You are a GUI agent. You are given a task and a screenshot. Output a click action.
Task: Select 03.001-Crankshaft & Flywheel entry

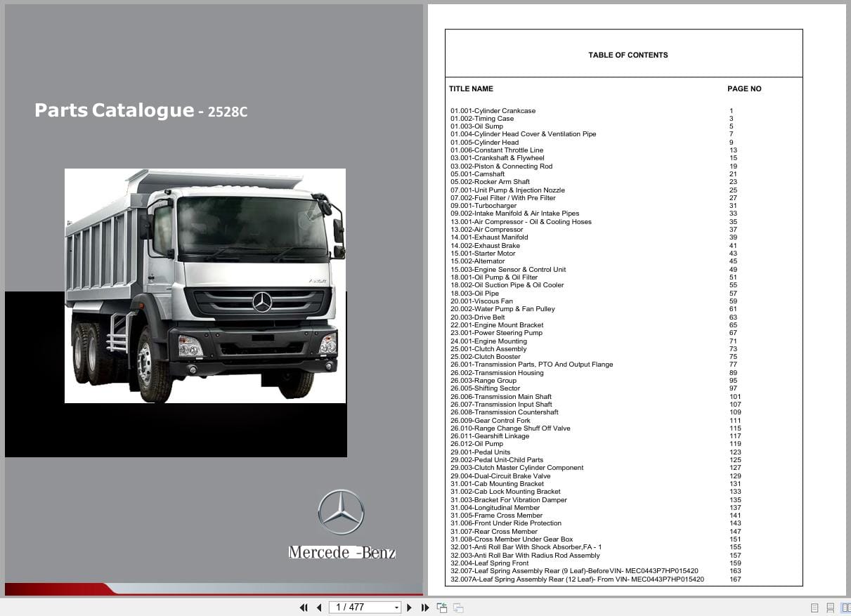coord(497,158)
